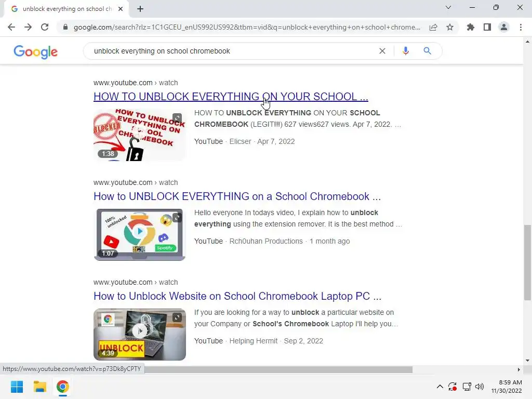View site information via lock icon
The width and height of the screenshot is (532, 399).
[x=65, y=27]
